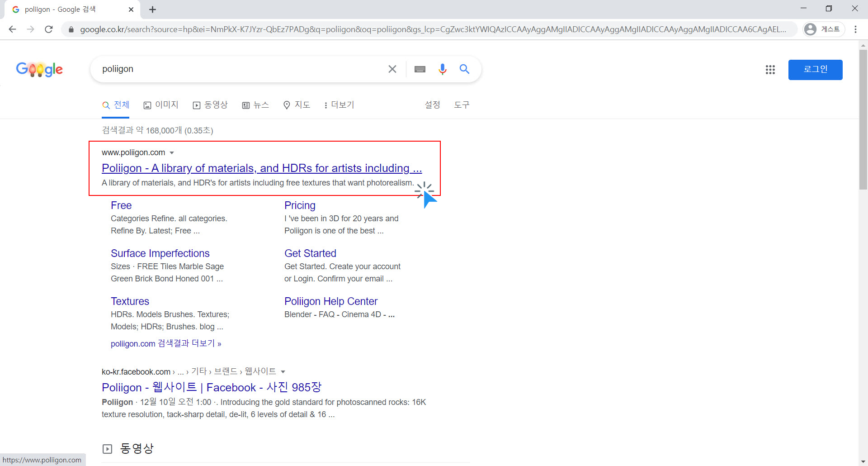Switch to the 이미지 tab
Screen dimensions: 868x466
(161, 105)
